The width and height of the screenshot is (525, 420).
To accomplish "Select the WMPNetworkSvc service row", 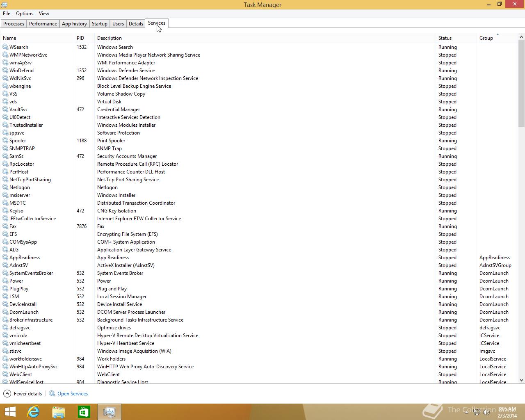I will point(259,55).
